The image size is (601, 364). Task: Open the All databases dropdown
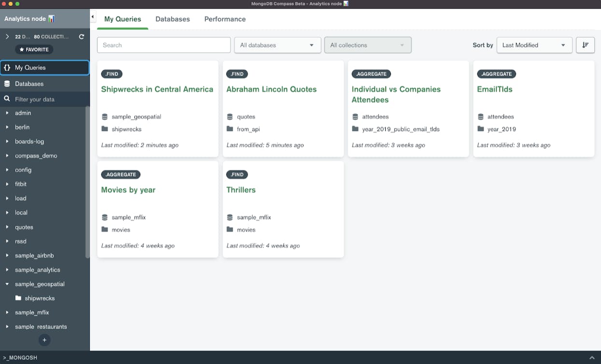pyautogui.click(x=277, y=45)
